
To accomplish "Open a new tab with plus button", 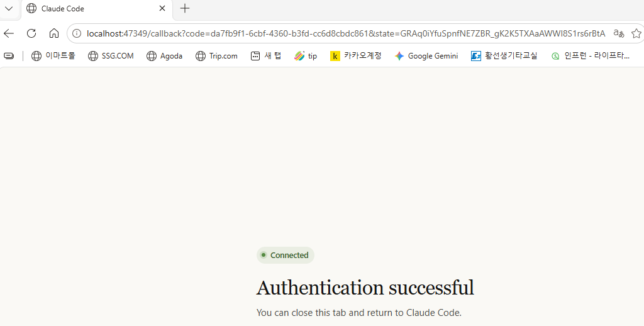I will [x=185, y=8].
